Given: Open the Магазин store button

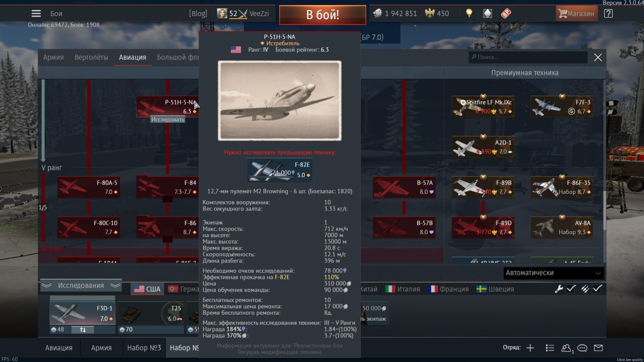Looking at the screenshot, I should 577,14.
